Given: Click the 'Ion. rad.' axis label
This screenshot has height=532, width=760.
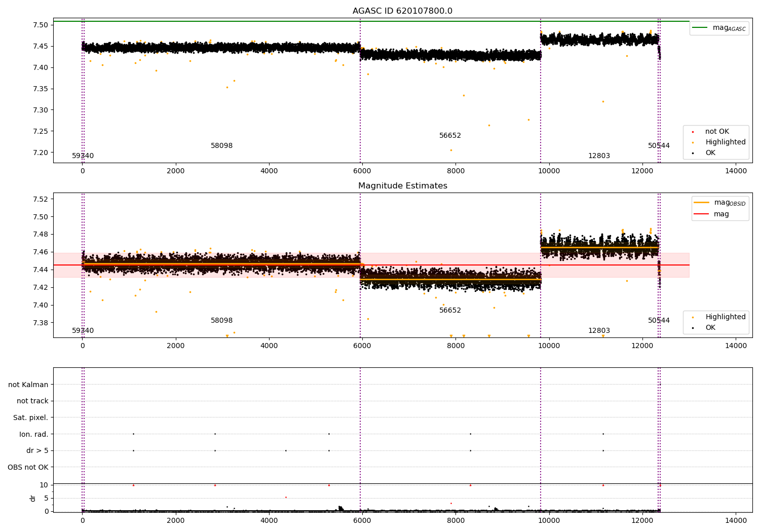Looking at the screenshot, I should click(34, 435).
